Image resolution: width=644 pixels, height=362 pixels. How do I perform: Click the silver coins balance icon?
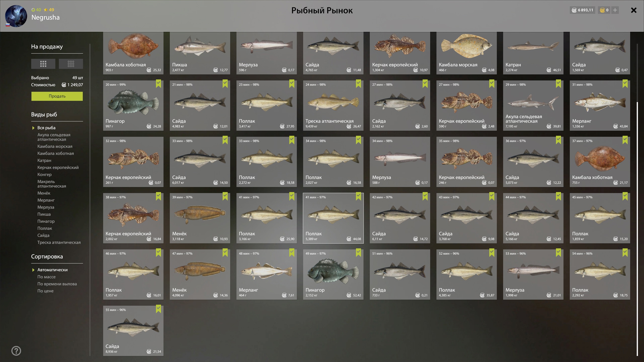[574, 10]
